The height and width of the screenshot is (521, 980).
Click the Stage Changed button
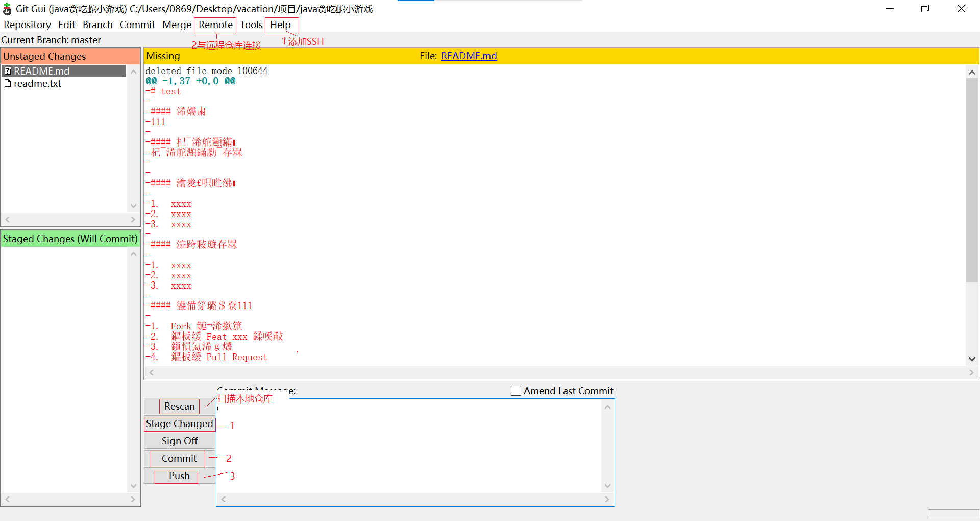coord(180,424)
